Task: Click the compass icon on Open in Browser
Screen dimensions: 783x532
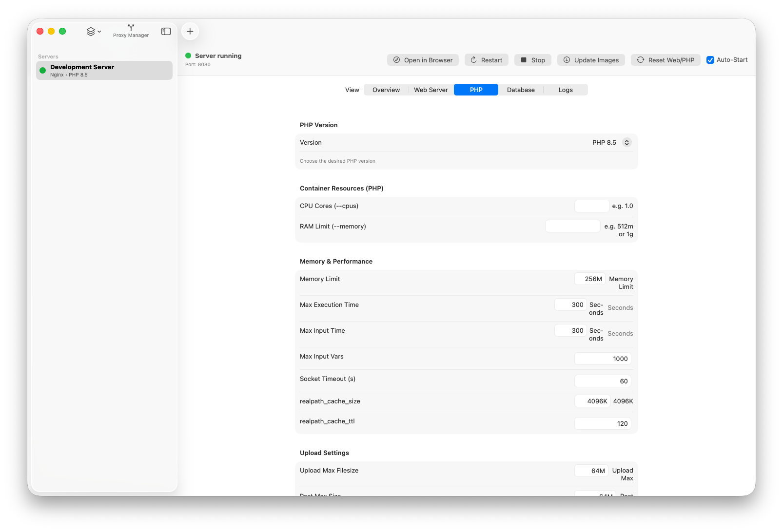Action: tap(396, 59)
